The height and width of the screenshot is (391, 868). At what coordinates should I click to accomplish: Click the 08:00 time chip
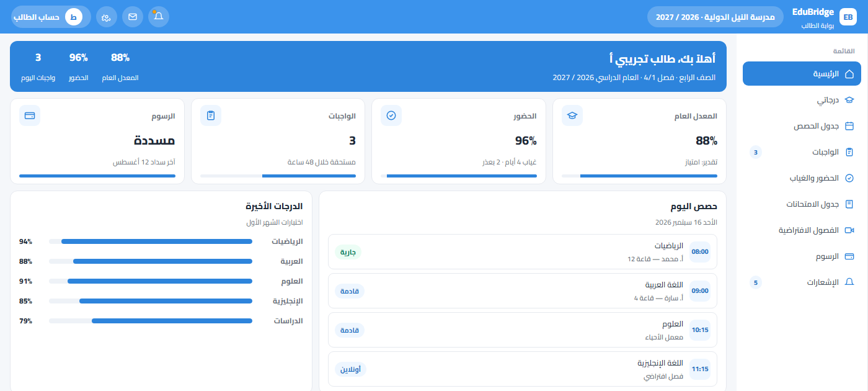coord(700,252)
